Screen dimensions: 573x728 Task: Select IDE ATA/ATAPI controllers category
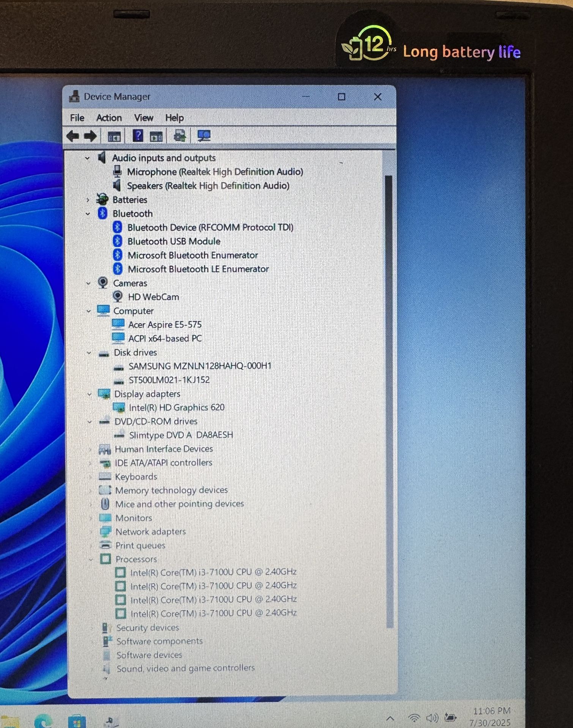tap(164, 463)
